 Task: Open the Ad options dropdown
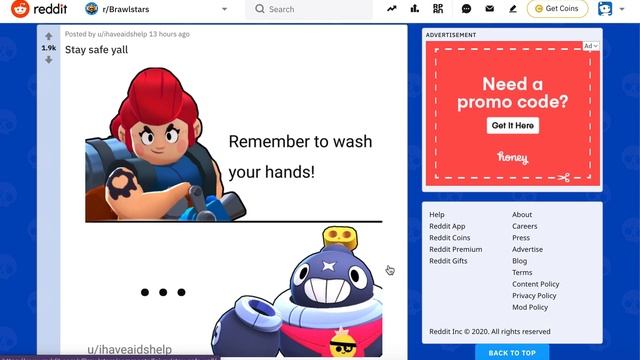[x=591, y=46]
